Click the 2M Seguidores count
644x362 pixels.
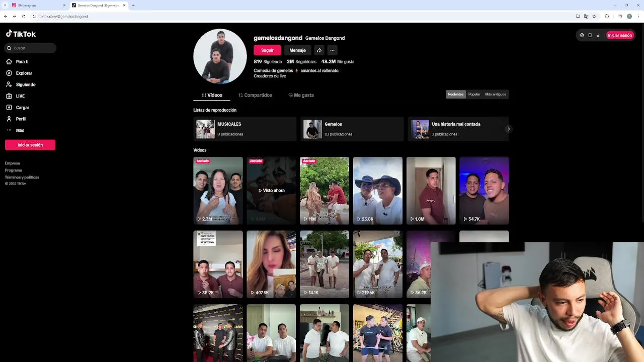coord(301,61)
